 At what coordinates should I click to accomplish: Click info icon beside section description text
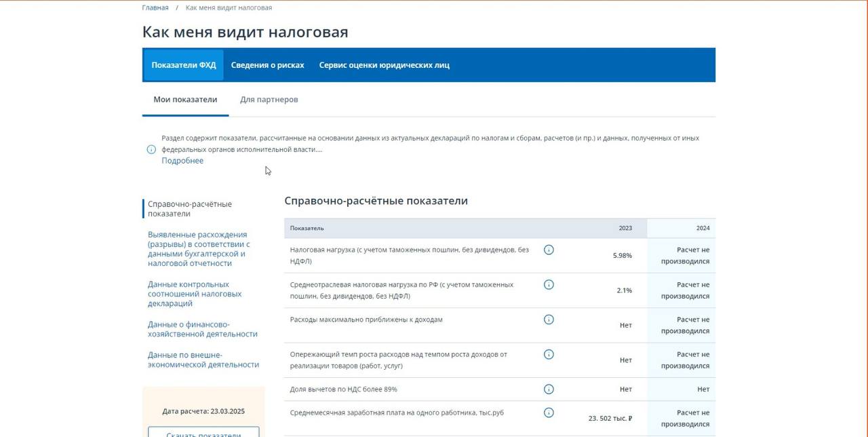[x=151, y=149]
